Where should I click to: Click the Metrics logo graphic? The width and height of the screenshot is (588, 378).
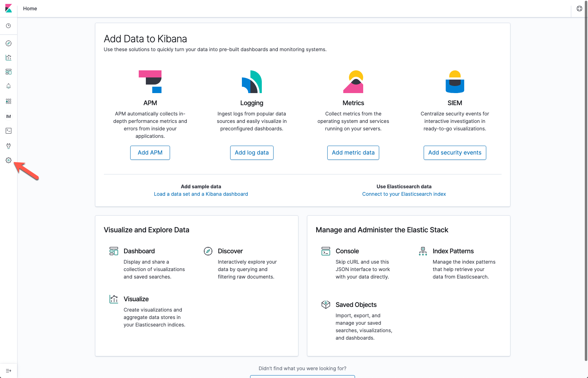click(x=353, y=82)
